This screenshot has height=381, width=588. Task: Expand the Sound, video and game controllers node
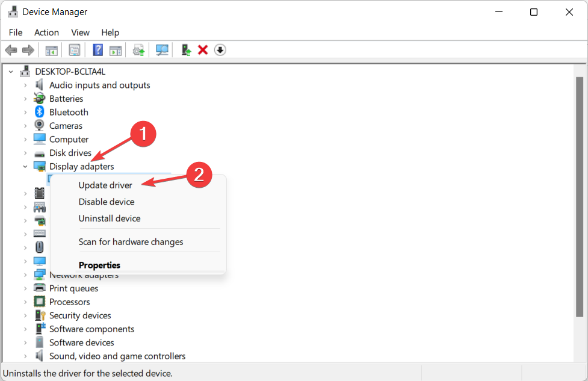[25, 356]
